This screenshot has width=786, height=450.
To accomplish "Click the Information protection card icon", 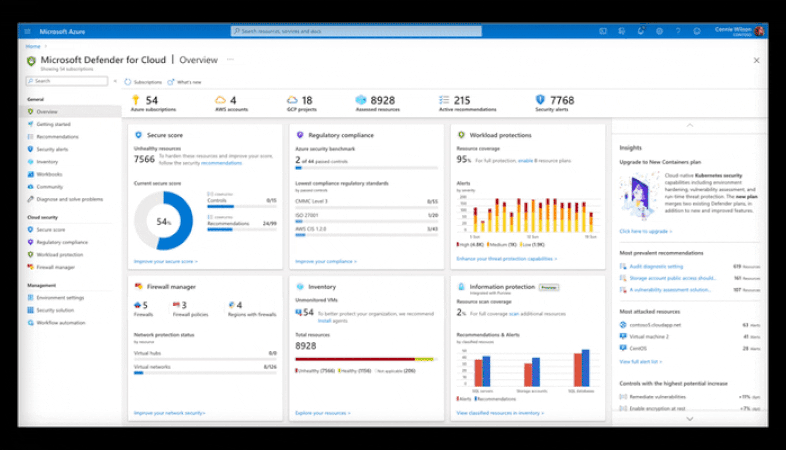I will coord(461,287).
